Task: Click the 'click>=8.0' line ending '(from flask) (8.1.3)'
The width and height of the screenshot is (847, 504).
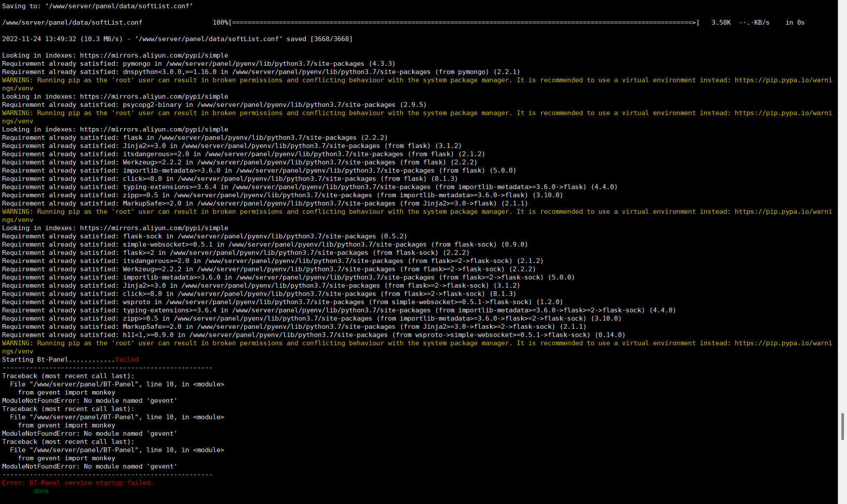Action: [230, 179]
